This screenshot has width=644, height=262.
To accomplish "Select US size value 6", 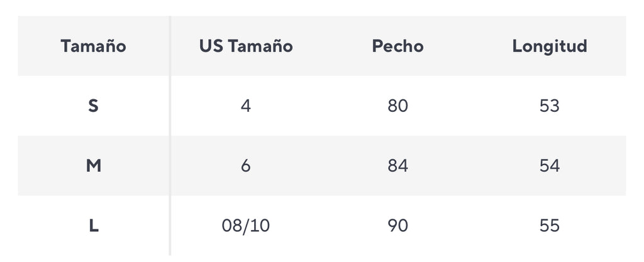I will tap(246, 166).
